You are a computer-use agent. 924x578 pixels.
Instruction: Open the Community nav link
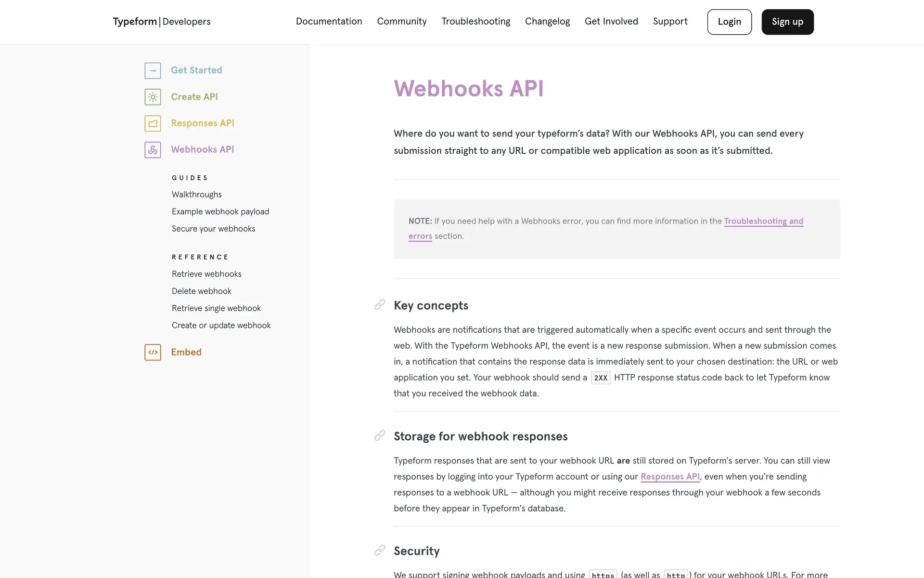click(x=401, y=22)
